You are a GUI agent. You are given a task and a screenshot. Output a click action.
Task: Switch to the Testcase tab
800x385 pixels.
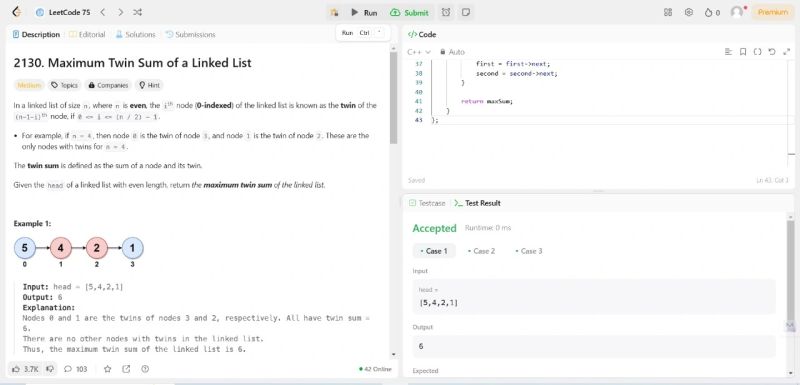427,203
